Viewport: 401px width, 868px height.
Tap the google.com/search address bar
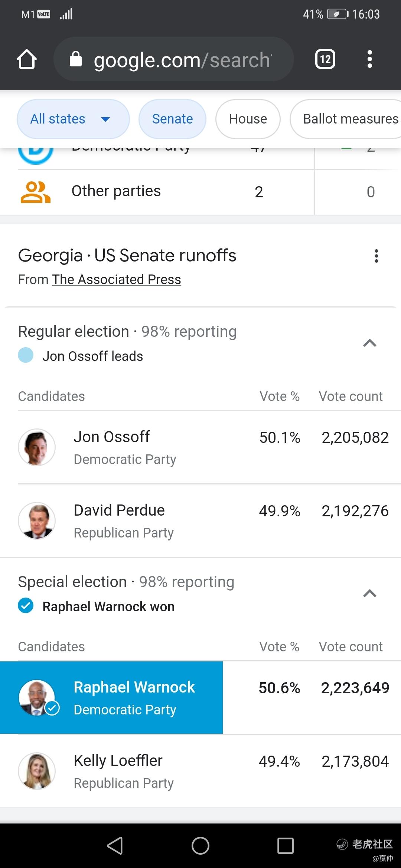tap(182, 60)
